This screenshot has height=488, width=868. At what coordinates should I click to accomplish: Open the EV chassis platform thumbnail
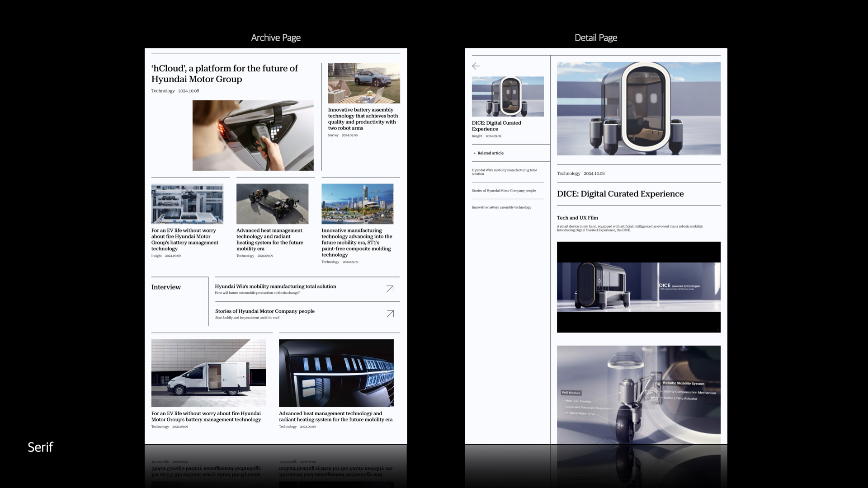pyautogui.click(x=272, y=204)
